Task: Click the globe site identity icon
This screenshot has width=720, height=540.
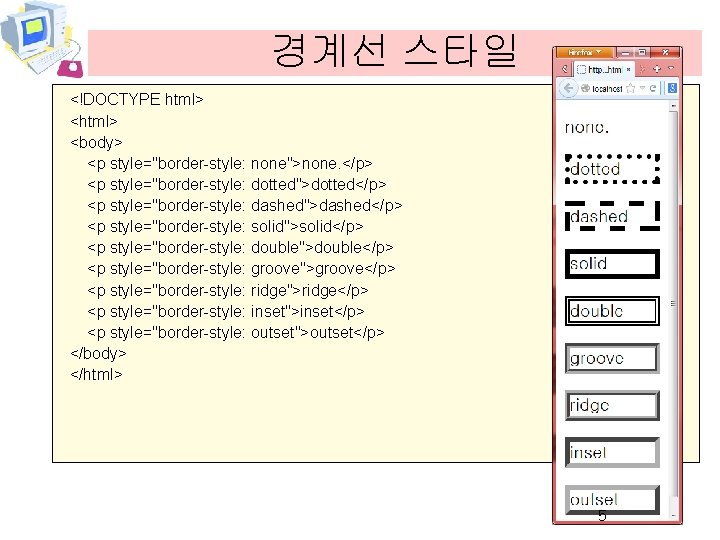Action: coord(585,88)
